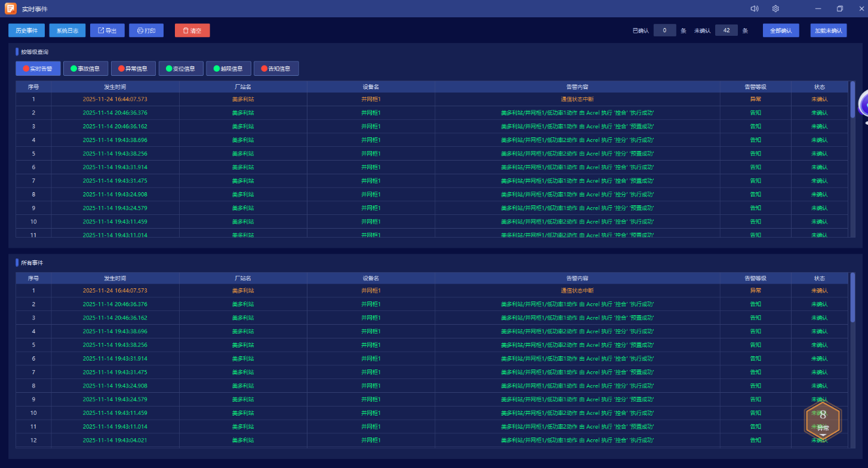
Task: Click the upper alarm table's vertical scrollbar
Action: click(852, 100)
